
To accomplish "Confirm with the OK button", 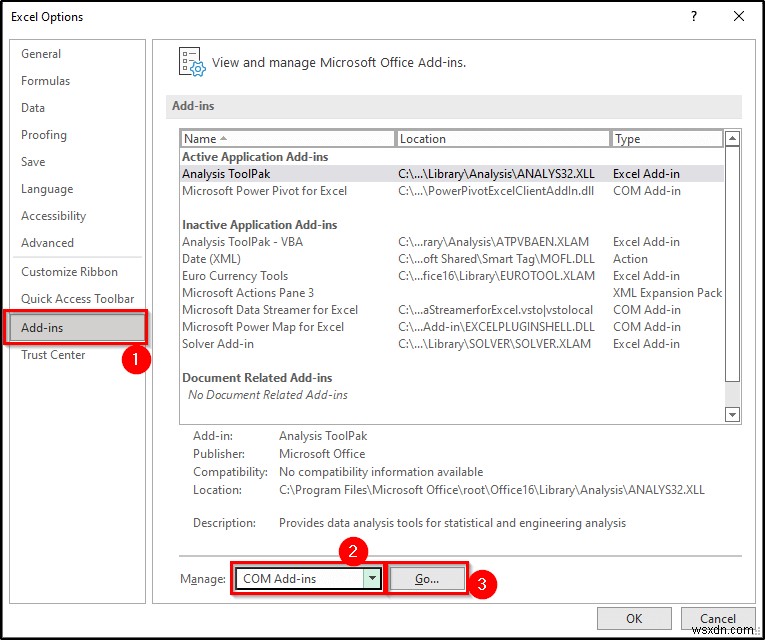I will click(634, 619).
